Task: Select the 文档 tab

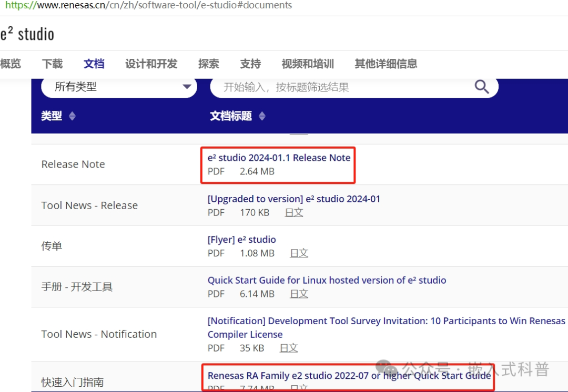Action: point(94,64)
